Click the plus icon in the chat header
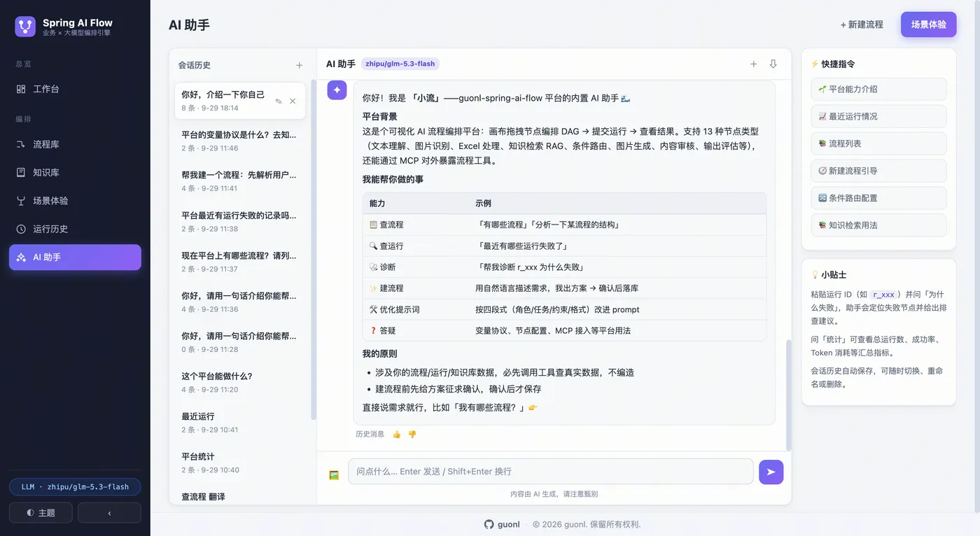The width and height of the screenshot is (980, 536). [x=754, y=64]
